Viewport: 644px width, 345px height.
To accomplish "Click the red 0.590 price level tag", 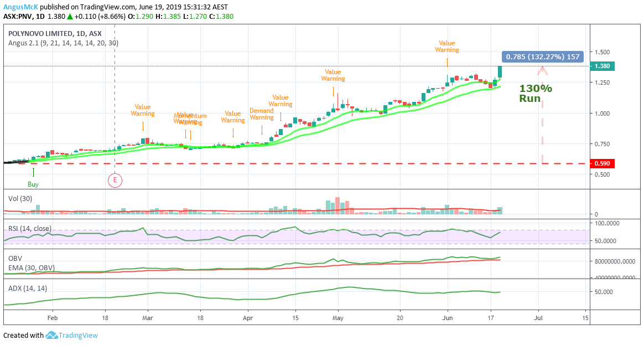I will tap(602, 163).
